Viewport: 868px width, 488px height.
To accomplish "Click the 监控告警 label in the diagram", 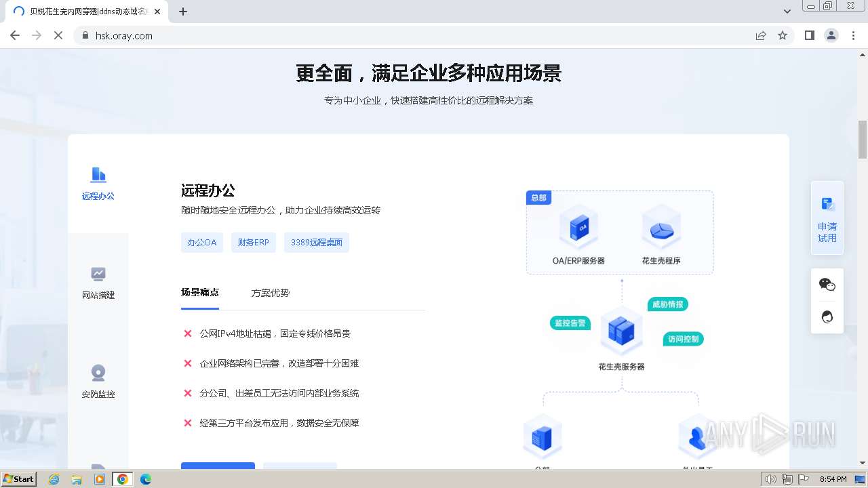I will point(570,323).
